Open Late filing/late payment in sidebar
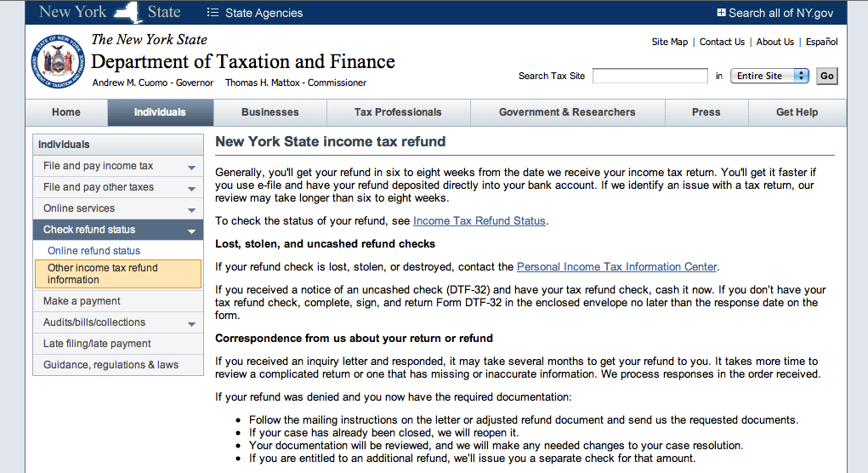Screen dimensions: 868x473 coord(97,344)
